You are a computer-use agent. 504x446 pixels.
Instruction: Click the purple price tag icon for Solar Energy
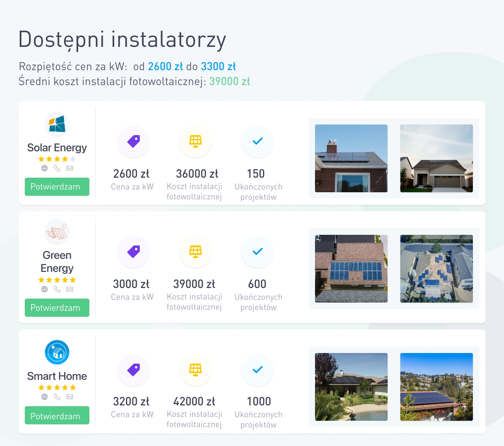[x=133, y=142]
